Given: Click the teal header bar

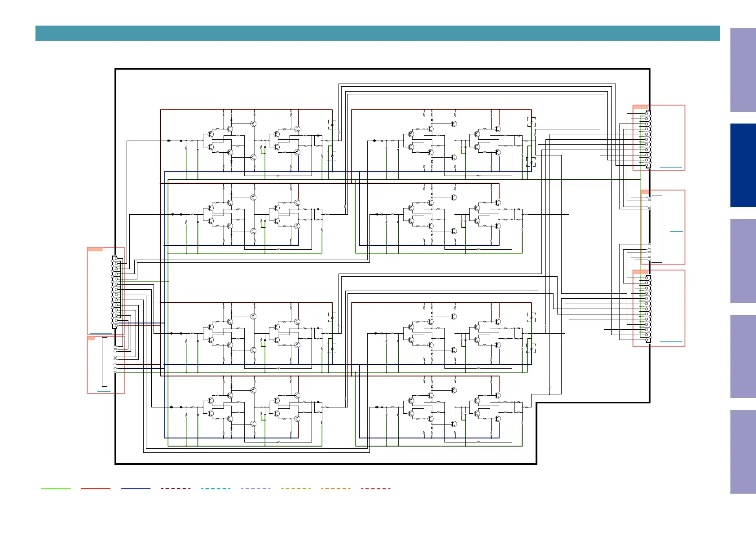Looking at the screenshot, I should (x=377, y=33).
